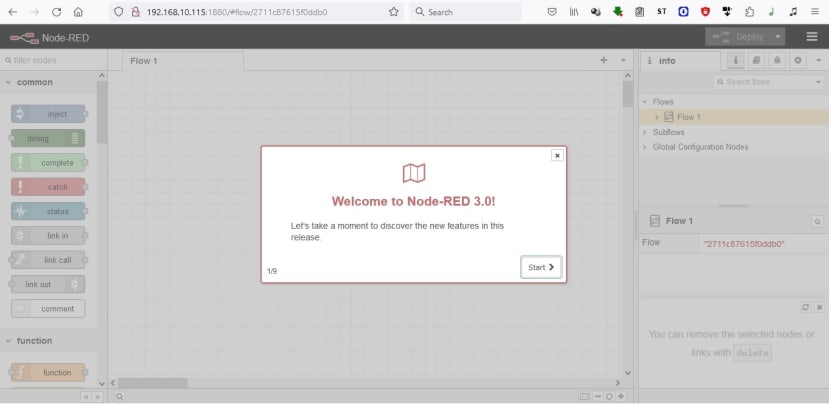Click the browser back arrow
This screenshot has width=829, height=404.
pos(13,12)
